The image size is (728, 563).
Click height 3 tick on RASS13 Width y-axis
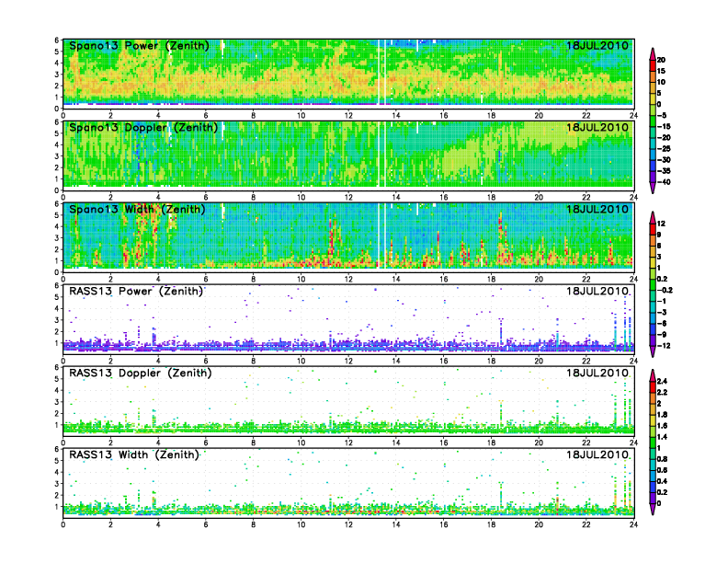pyautogui.click(x=57, y=484)
